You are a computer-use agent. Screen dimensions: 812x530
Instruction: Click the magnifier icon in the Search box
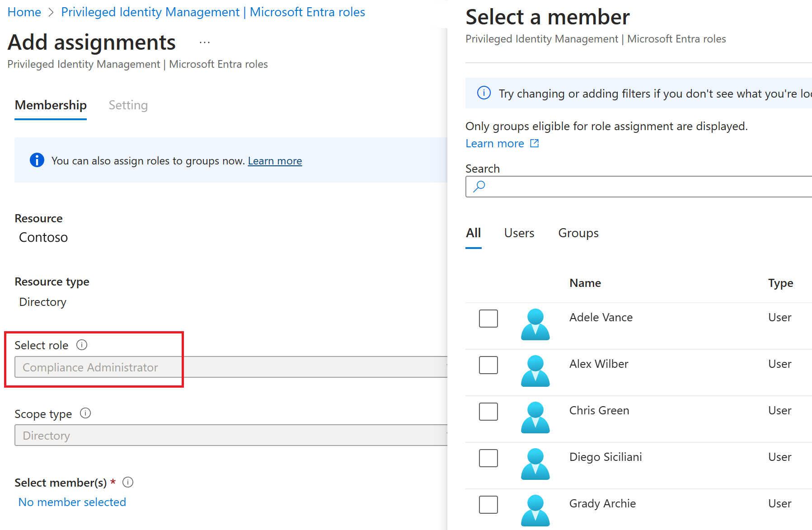(x=479, y=187)
